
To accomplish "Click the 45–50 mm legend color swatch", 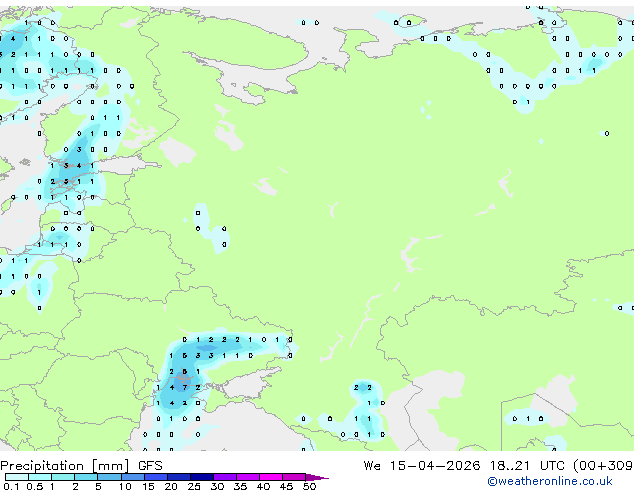I will pos(294,477).
